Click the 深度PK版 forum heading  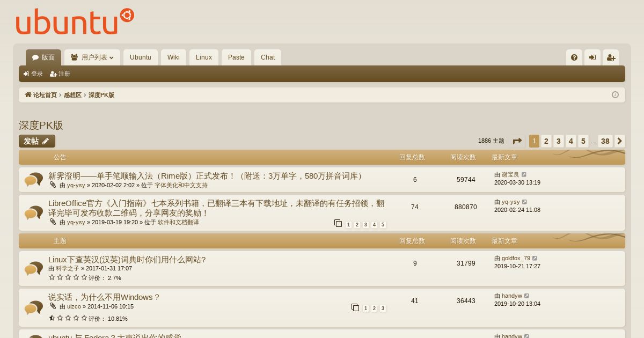[x=41, y=125]
